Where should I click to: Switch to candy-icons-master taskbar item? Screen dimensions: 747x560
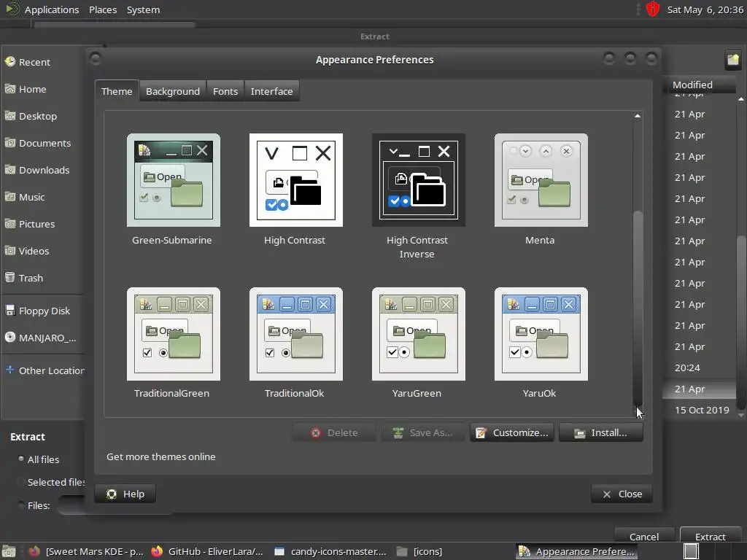pyautogui.click(x=330, y=551)
